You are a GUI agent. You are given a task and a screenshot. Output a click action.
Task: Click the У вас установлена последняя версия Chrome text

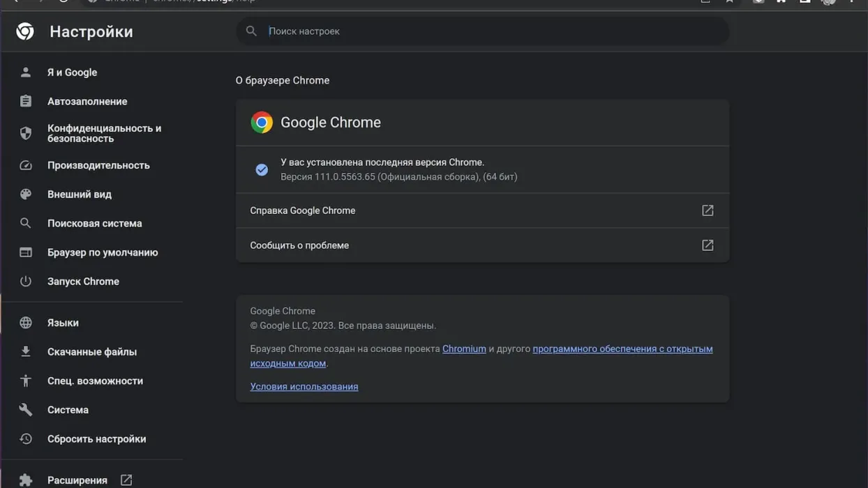click(x=382, y=162)
